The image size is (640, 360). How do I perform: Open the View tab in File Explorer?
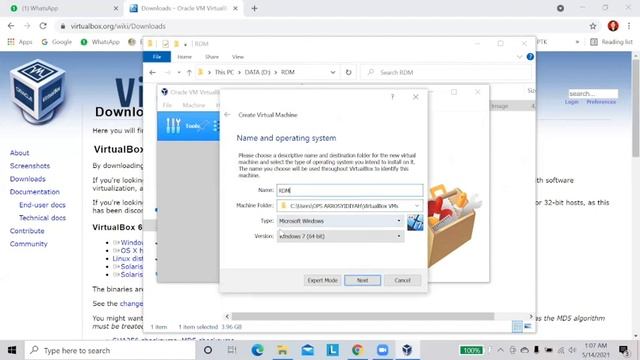click(x=238, y=57)
